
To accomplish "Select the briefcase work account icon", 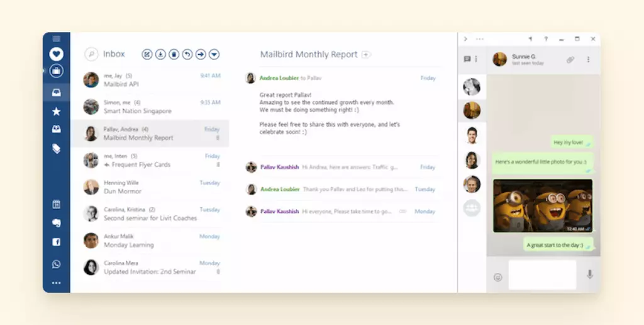I will (x=56, y=71).
